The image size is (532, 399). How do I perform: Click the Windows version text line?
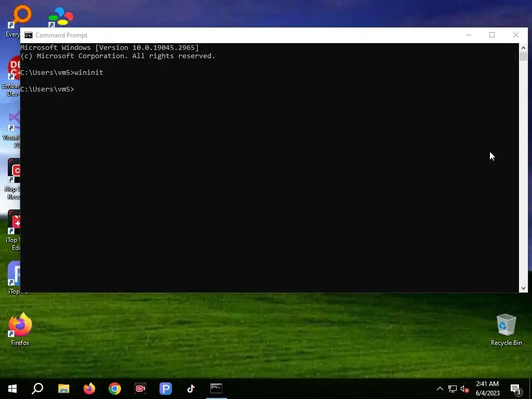click(110, 47)
